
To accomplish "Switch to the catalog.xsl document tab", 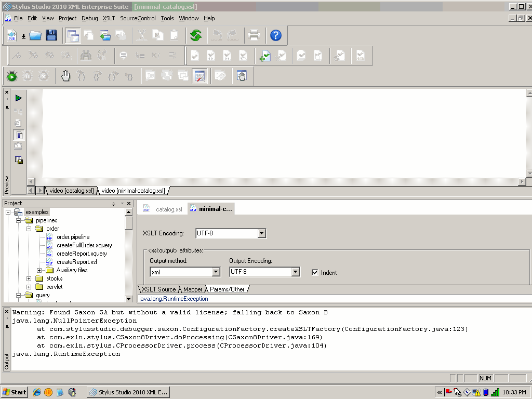I will (163, 209).
